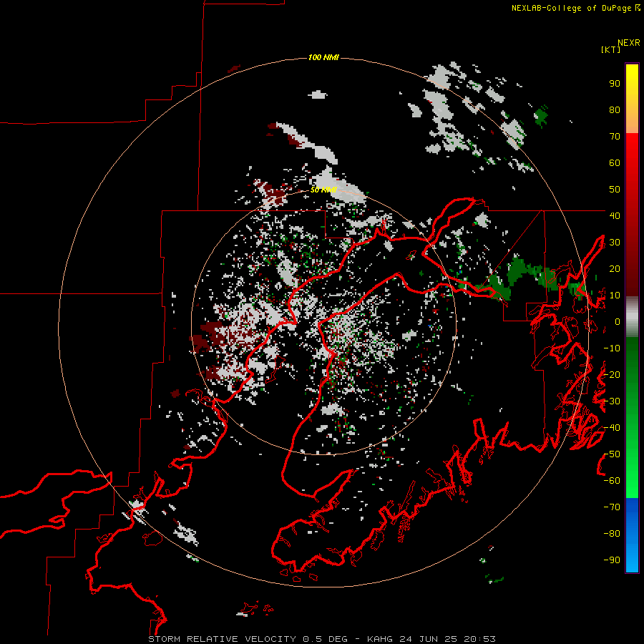Click STORM RELATIVE VELOCITY footer text

(223, 639)
